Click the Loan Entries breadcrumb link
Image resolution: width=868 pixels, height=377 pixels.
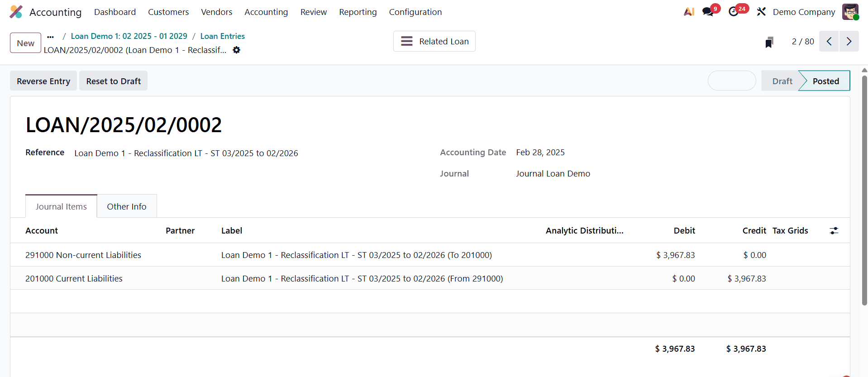(222, 36)
